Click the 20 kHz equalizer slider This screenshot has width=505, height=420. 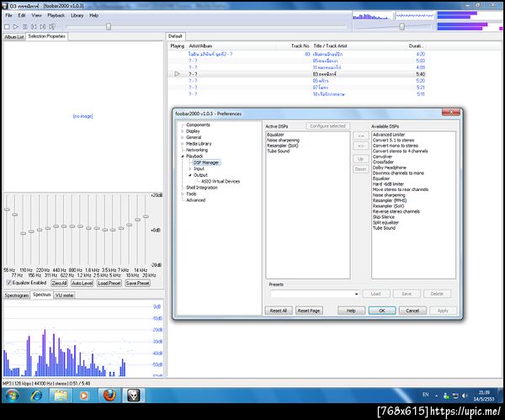tap(146, 216)
